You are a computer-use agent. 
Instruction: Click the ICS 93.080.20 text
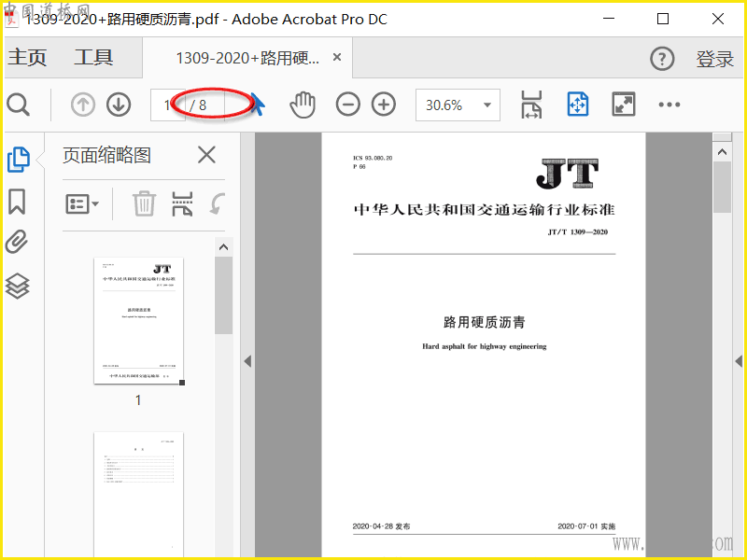point(373,158)
